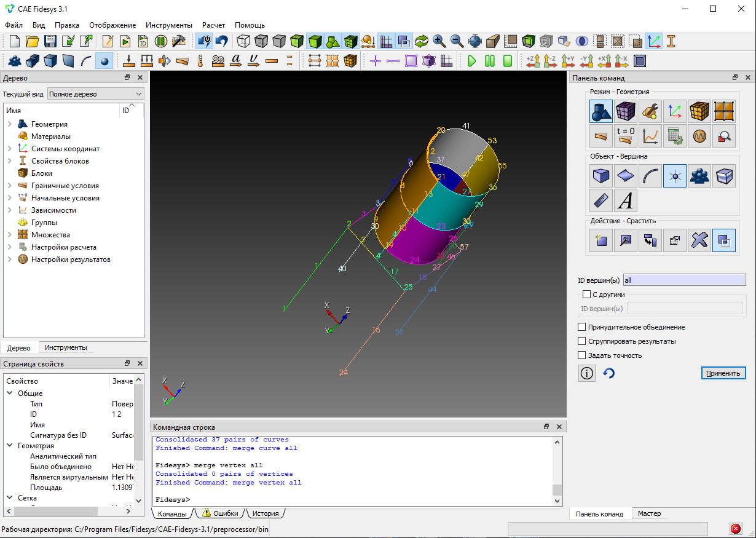Screen dimensions: 756x538
Task: Click the info circle icon near Apply
Action: coord(587,373)
